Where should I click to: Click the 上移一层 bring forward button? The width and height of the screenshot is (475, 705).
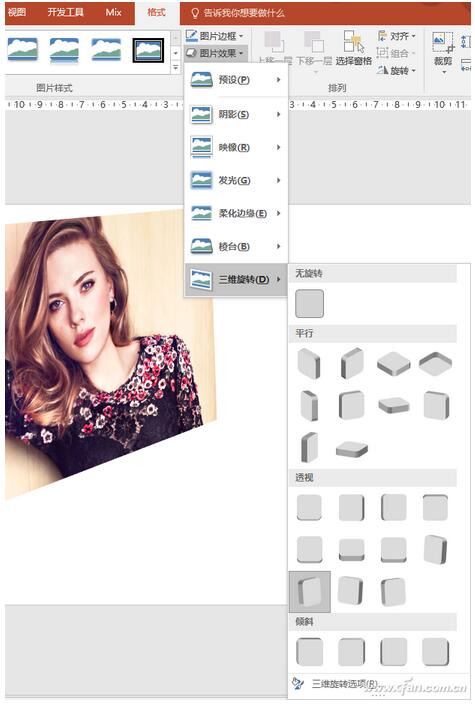[x=274, y=49]
